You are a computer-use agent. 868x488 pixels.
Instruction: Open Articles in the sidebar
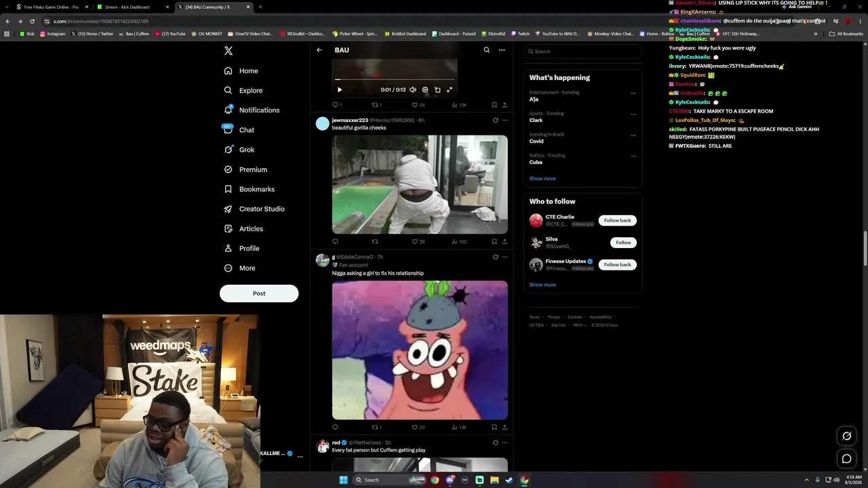click(x=243, y=228)
